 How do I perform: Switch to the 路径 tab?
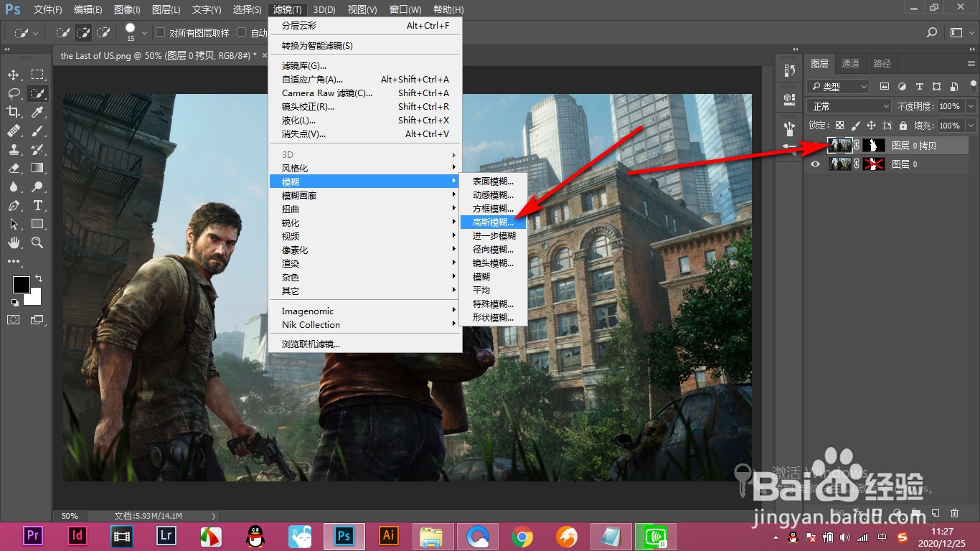[882, 63]
